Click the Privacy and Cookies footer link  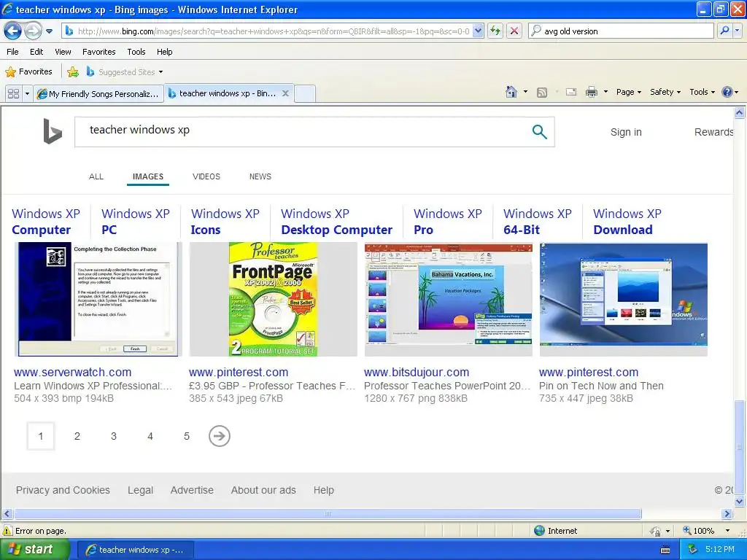coord(63,490)
